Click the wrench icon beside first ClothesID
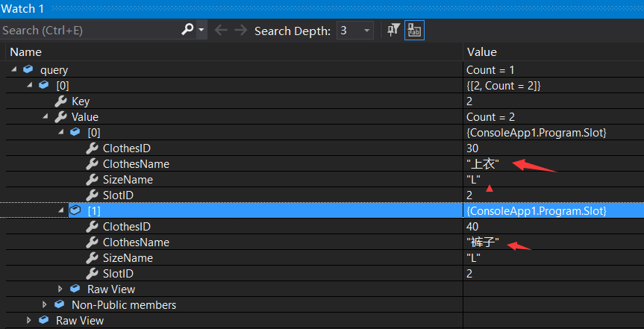This screenshot has width=644, height=329. tap(92, 148)
